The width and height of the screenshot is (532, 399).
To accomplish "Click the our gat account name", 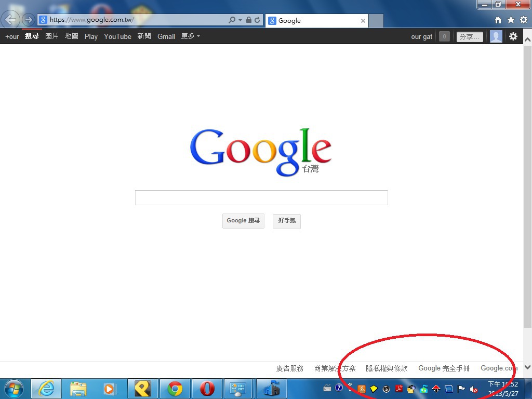I will click(422, 37).
